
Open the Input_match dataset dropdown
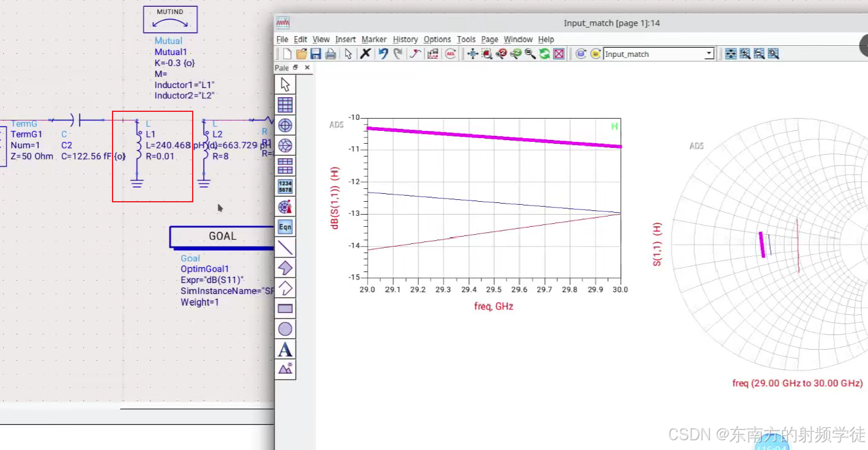point(709,54)
